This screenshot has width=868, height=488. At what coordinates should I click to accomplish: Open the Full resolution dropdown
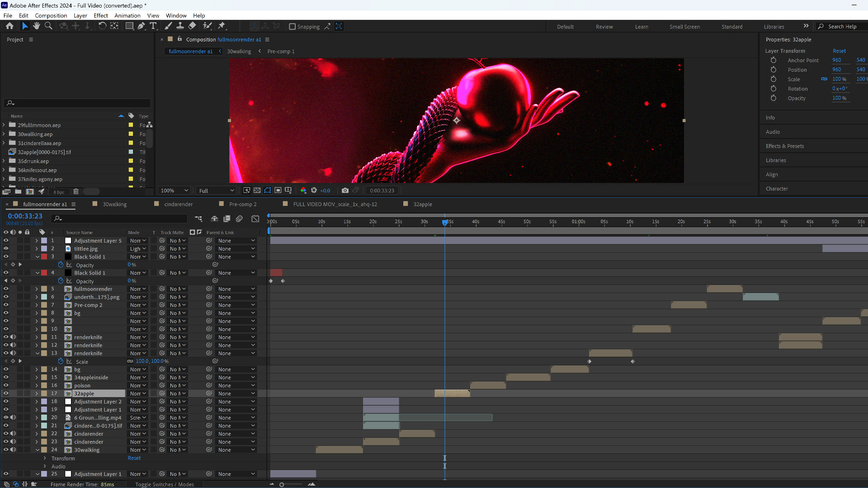(217, 191)
